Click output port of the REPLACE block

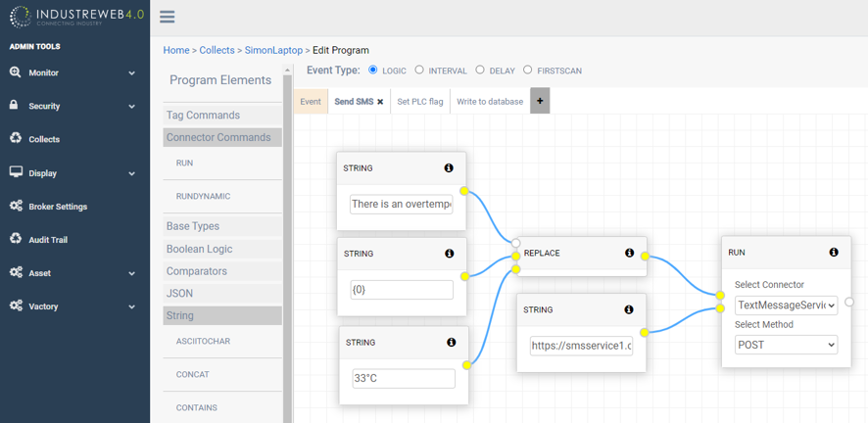click(645, 256)
